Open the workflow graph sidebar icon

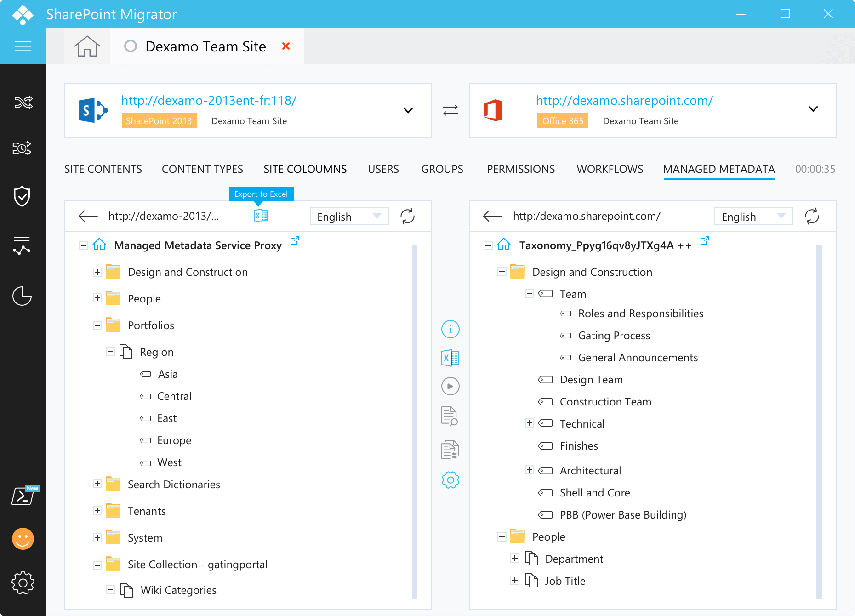click(x=22, y=245)
